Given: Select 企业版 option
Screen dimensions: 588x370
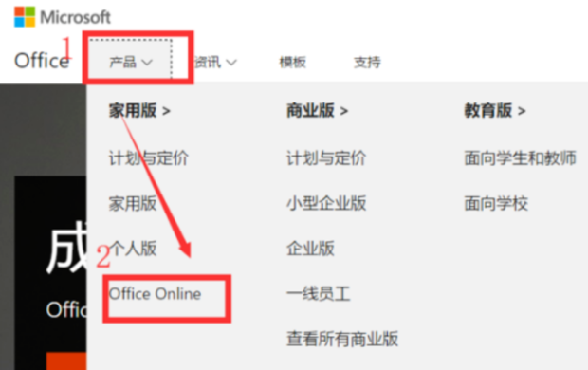Looking at the screenshot, I should pyautogui.click(x=310, y=249).
